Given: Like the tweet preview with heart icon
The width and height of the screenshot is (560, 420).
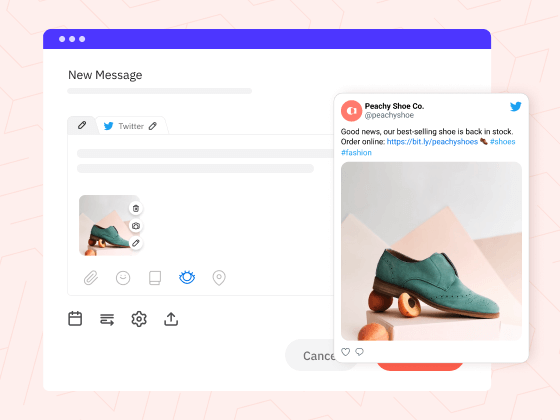Looking at the screenshot, I should 345,352.
